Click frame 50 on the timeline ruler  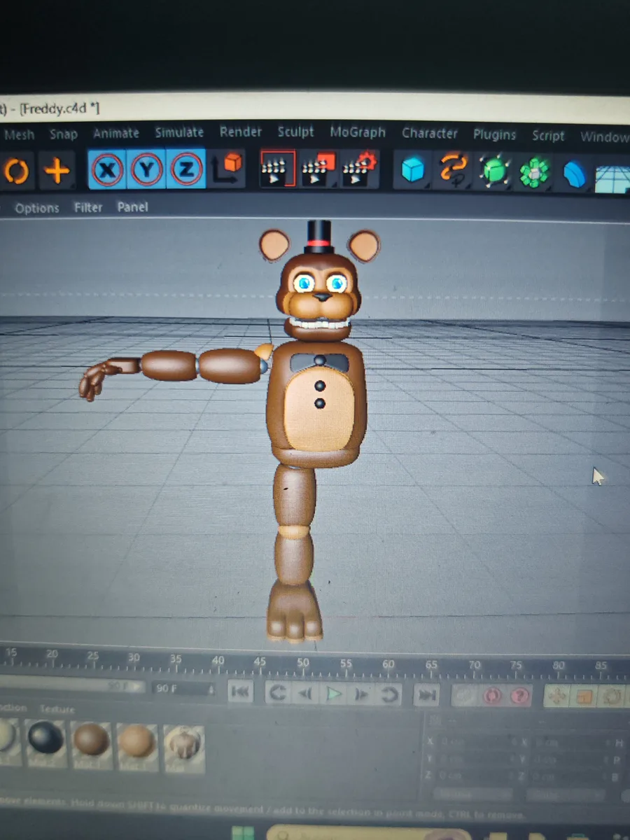[x=302, y=662]
